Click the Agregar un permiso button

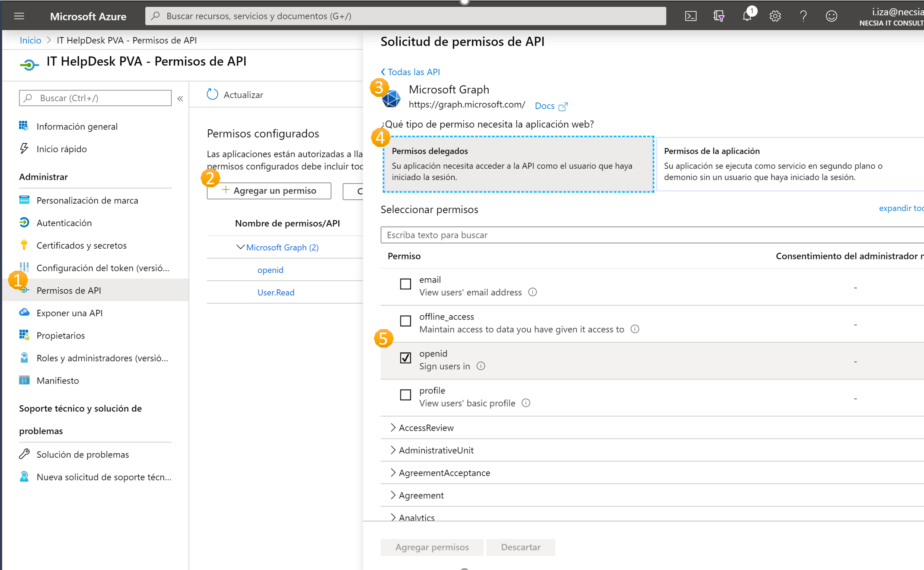pos(269,191)
